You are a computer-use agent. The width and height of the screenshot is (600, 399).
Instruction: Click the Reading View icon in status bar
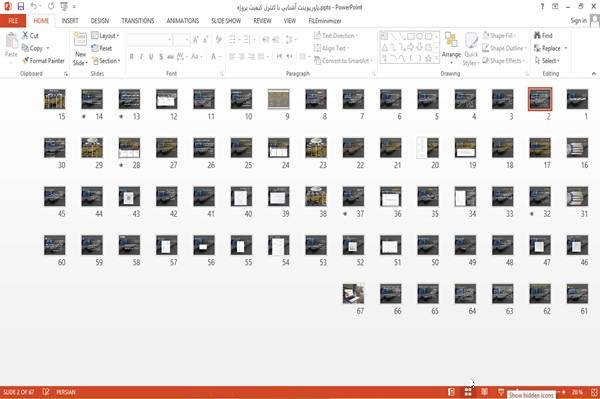[x=484, y=392]
